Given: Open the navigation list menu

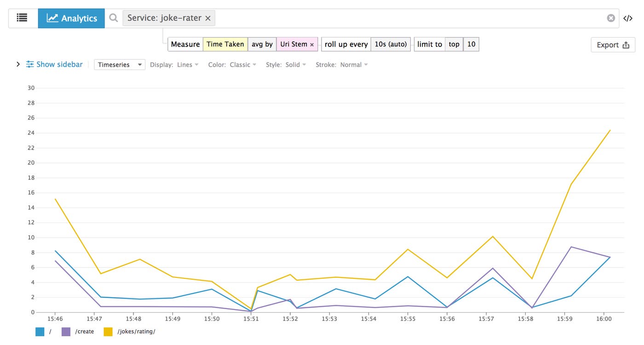Looking at the screenshot, I should (x=21, y=18).
